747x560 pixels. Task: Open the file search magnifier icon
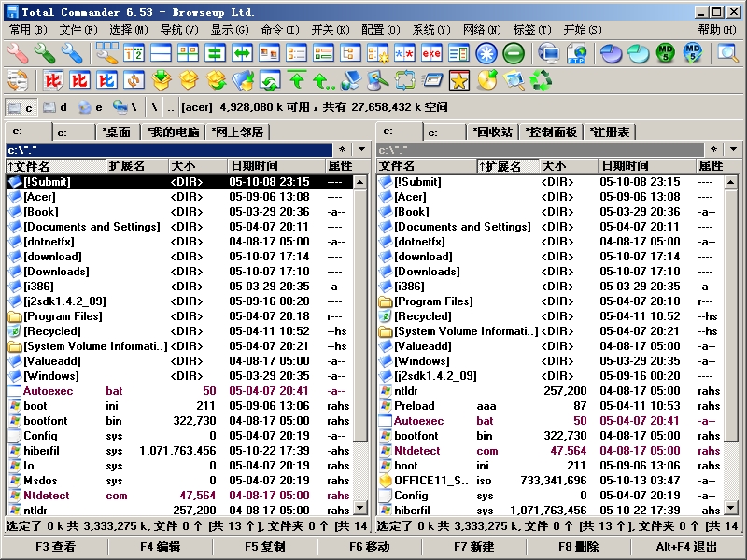pyautogui.click(x=728, y=53)
